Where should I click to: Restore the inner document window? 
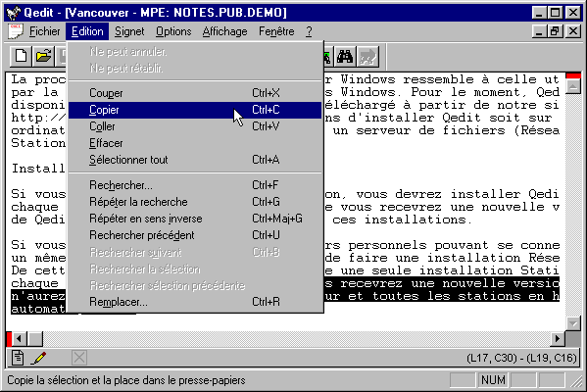[x=555, y=31]
